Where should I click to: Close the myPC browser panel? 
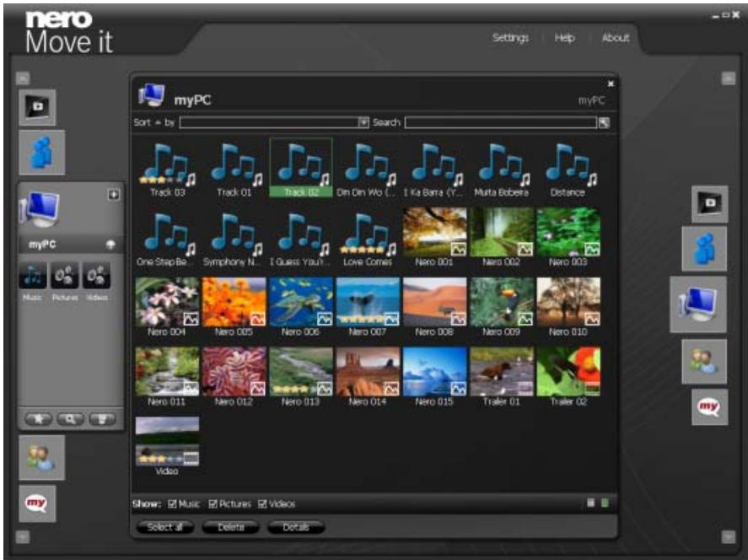(611, 84)
